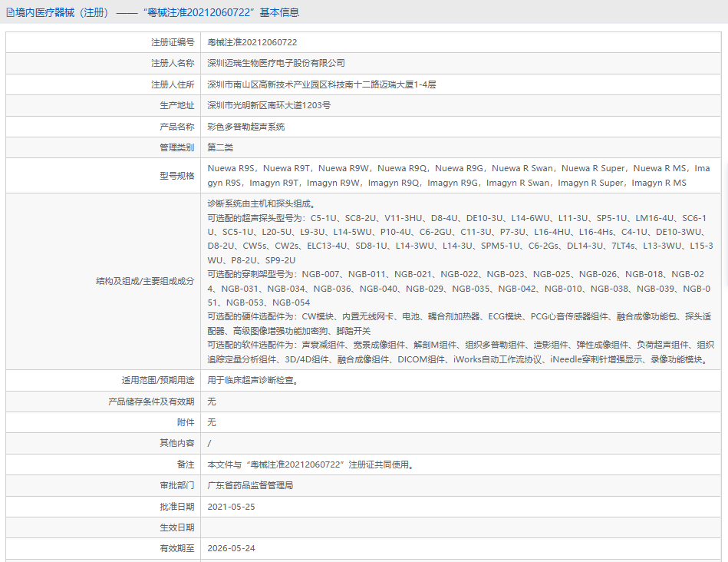728x562 pixels.
Task: Select the label 管理类别
Action: (x=177, y=148)
